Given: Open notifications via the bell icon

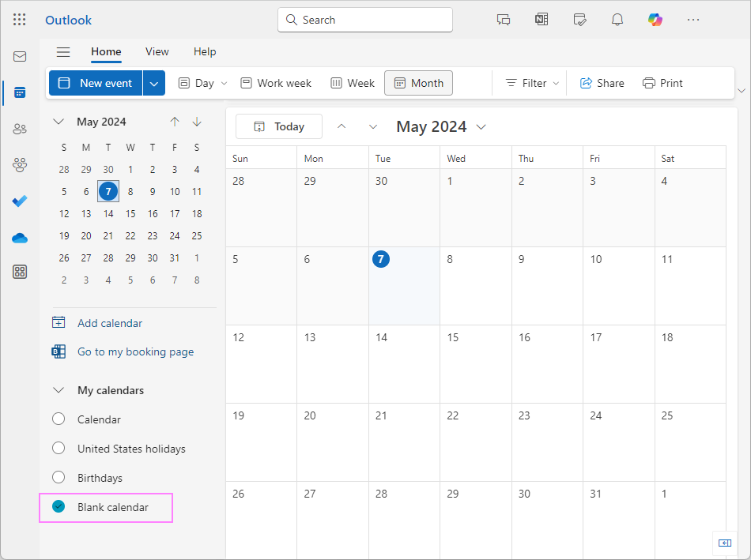Looking at the screenshot, I should coord(617,19).
